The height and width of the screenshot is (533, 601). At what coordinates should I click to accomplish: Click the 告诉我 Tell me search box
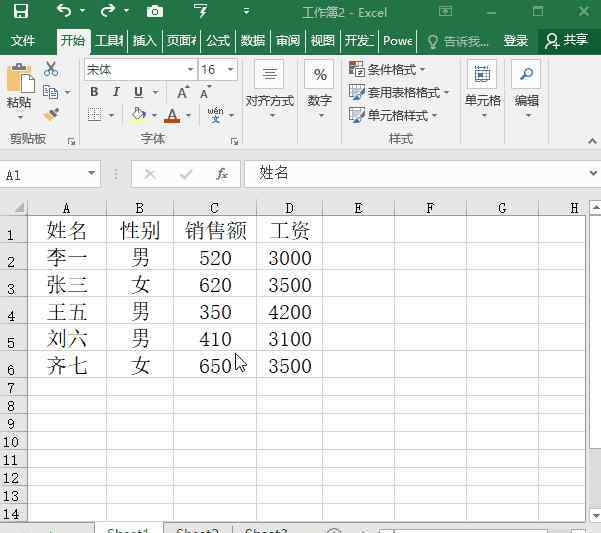(x=458, y=41)
